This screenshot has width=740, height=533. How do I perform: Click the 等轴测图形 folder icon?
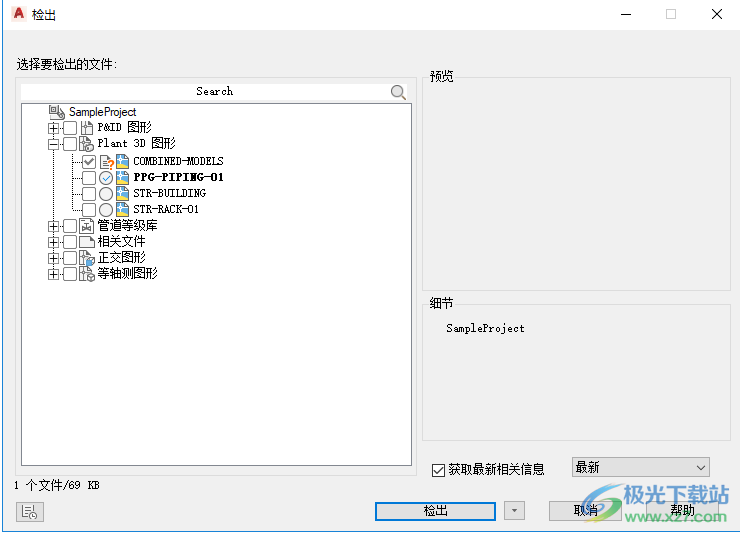tap(87, 274)
